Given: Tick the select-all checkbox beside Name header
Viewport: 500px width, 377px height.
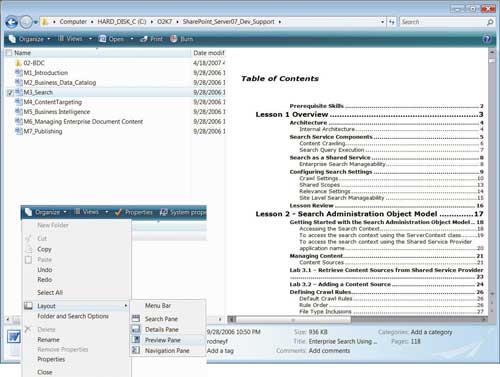Looking at the screenshot, I should pyautogui.click(x=9, y=53).
